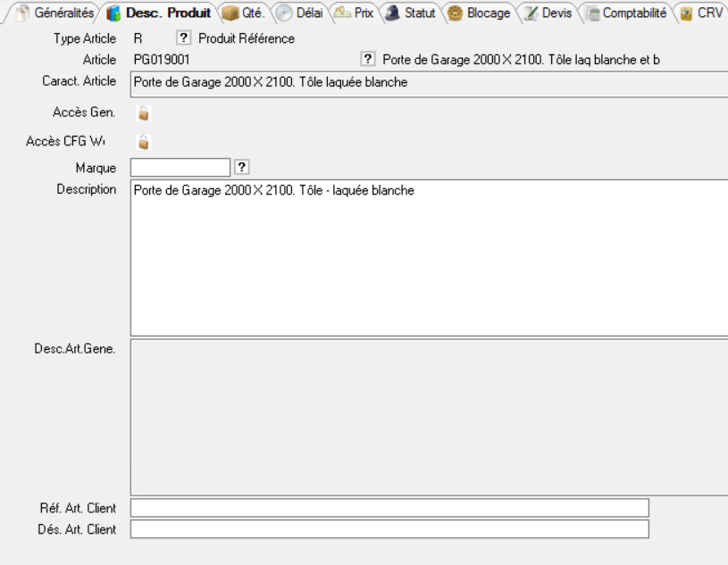Select the Dés. Art. Client field
This screenshot has height=565, width=728.
(x=389, y=529)
